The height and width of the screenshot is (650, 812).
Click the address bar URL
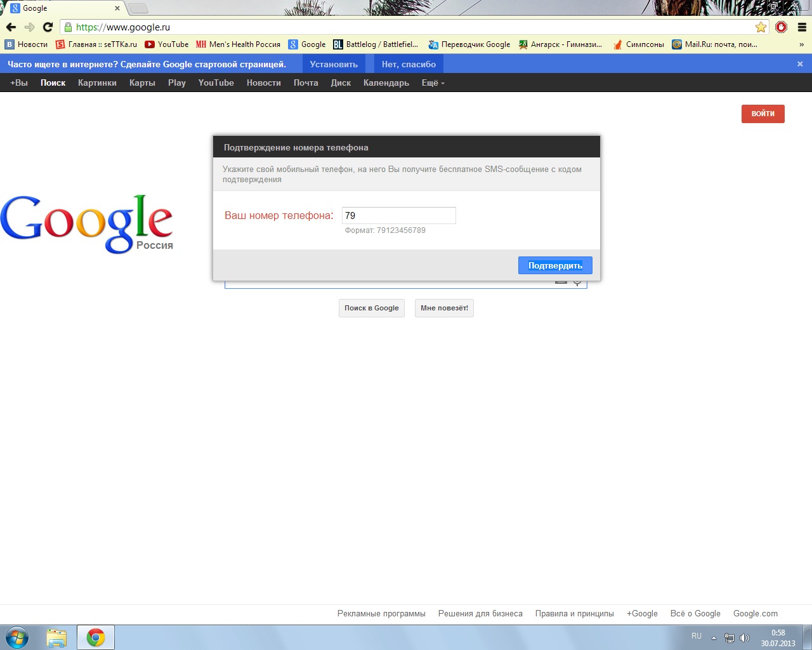123,27
